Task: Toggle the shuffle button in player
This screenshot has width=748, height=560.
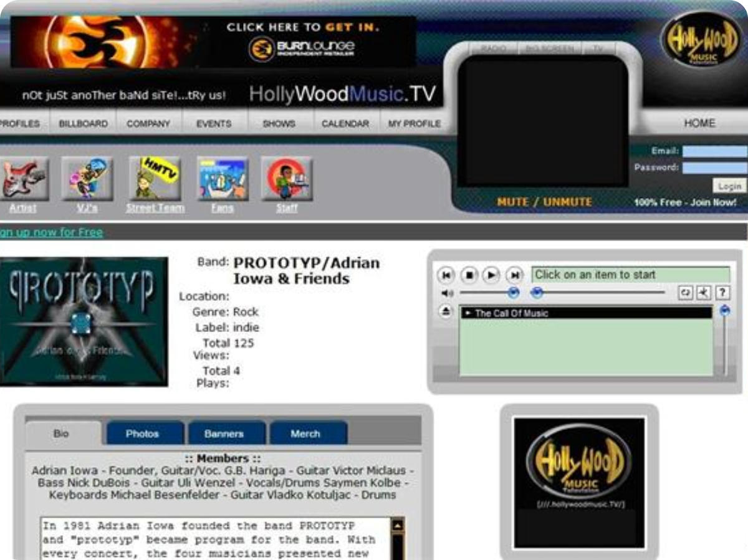Action: coord(704,293)
